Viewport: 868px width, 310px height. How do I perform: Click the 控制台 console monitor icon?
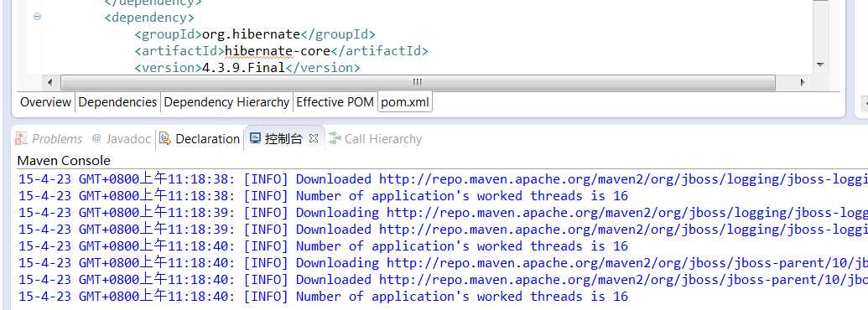point(255,138)
